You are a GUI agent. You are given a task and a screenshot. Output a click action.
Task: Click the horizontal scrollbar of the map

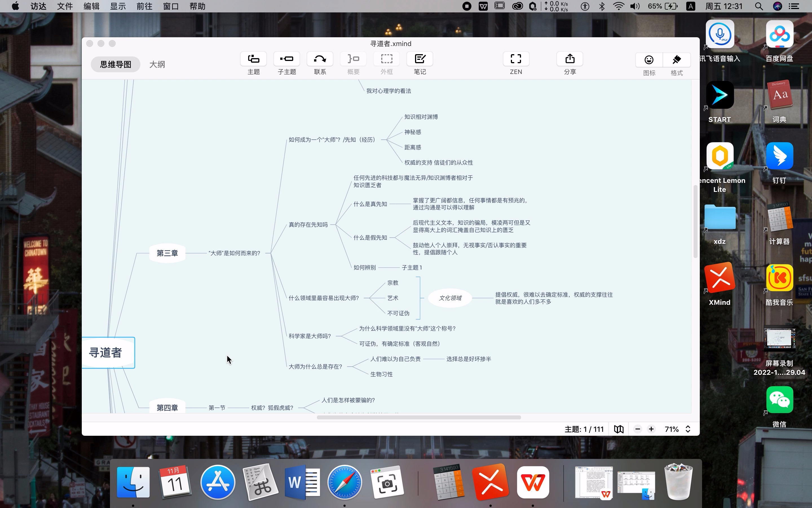[x=419, y=417]
